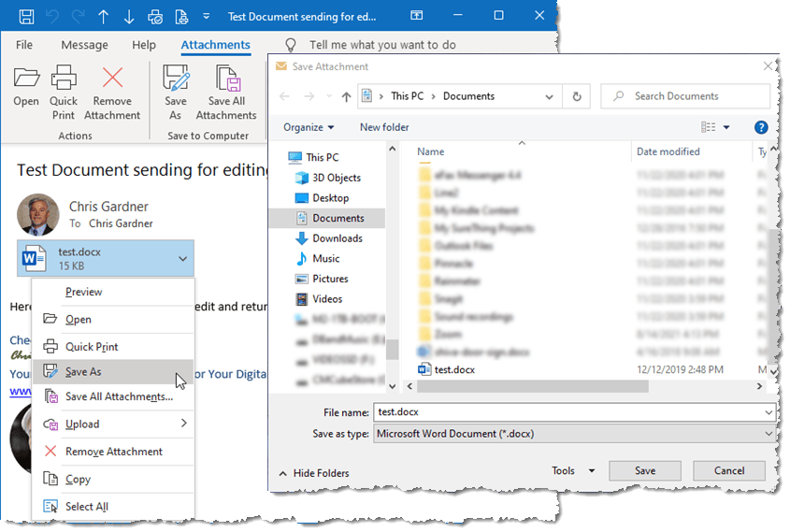Click the up-folder arrow in the dialog
Image resolution: width=790 pixels, height=532 pixels.
pos(346,96)
